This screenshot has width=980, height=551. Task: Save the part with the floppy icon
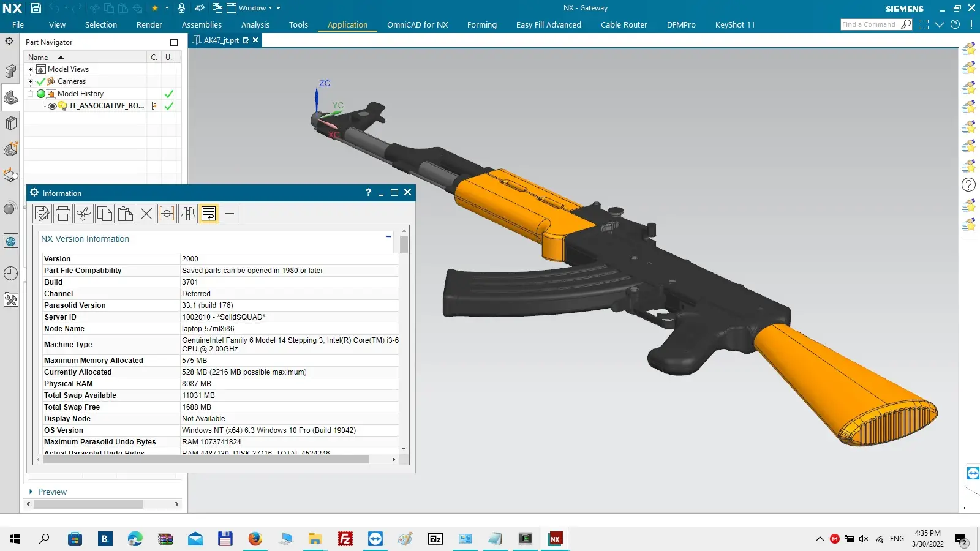[36, 8]
